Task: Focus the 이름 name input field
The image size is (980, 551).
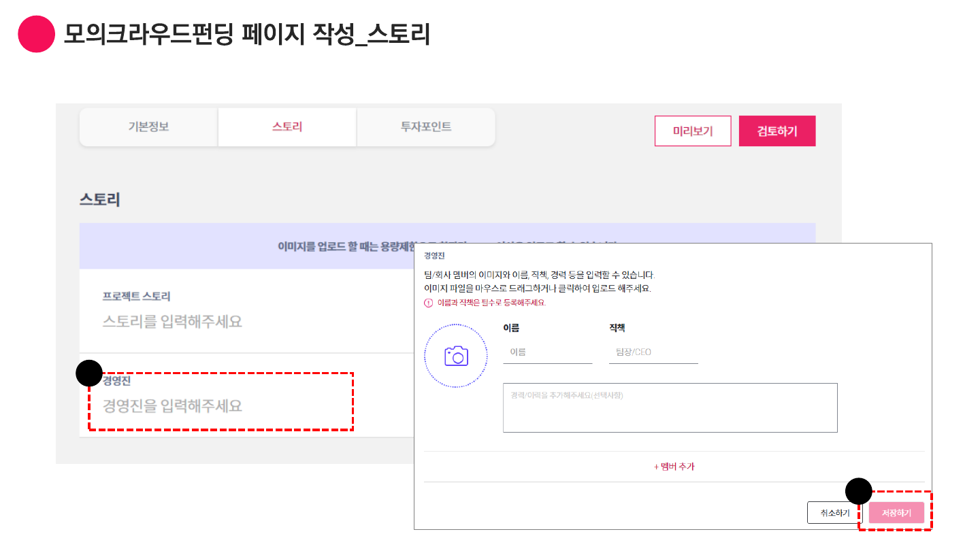Action: (547, 352)
